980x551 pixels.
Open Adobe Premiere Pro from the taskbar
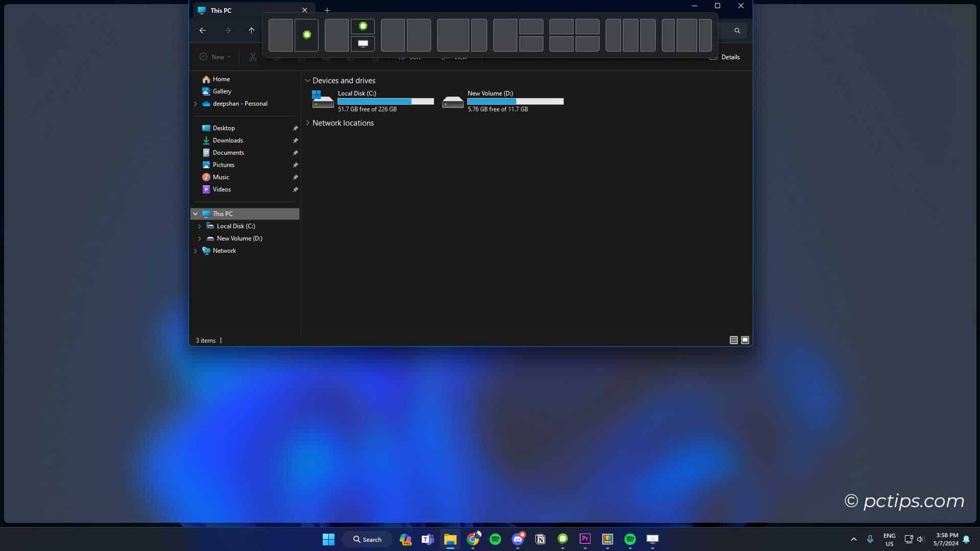[x=585, y=539]
